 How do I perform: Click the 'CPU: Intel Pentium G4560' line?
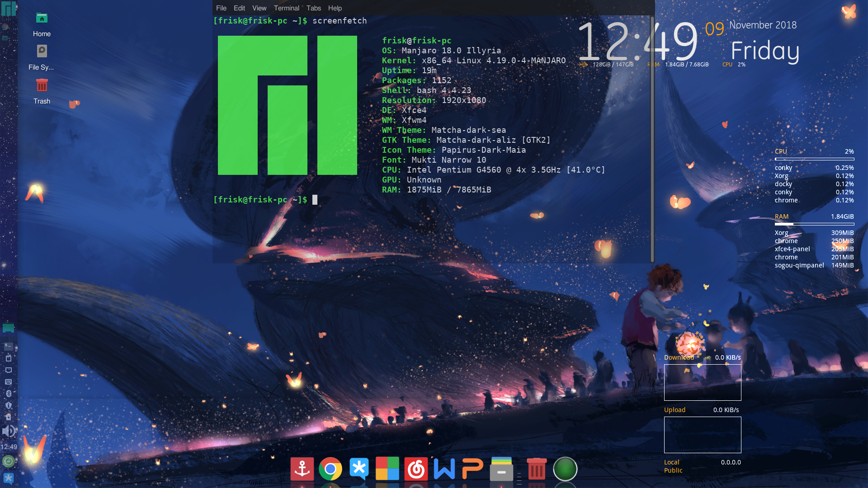click(493, 170)
